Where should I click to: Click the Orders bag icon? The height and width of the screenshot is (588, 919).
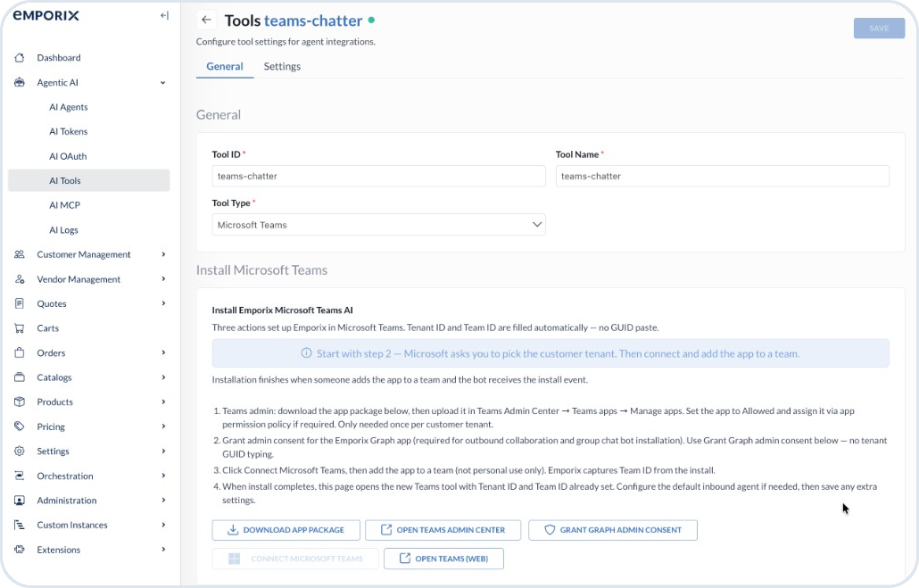pos(20,353)
